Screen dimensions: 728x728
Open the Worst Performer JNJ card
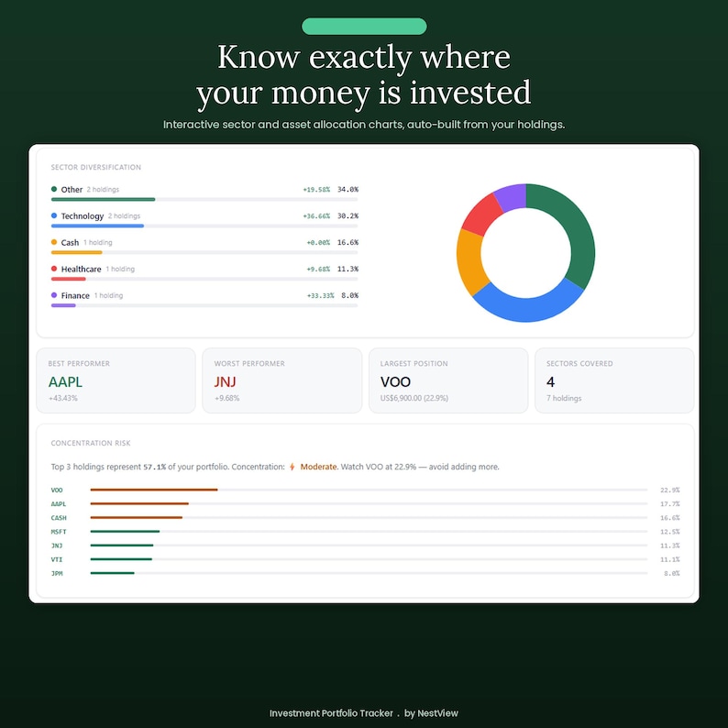(281, 381)
